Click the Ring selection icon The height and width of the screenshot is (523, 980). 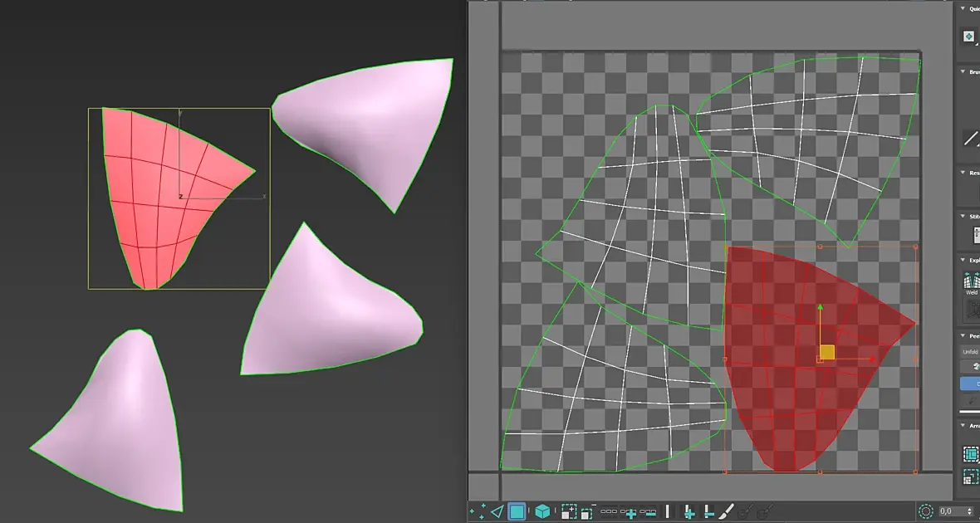(668, 511)
